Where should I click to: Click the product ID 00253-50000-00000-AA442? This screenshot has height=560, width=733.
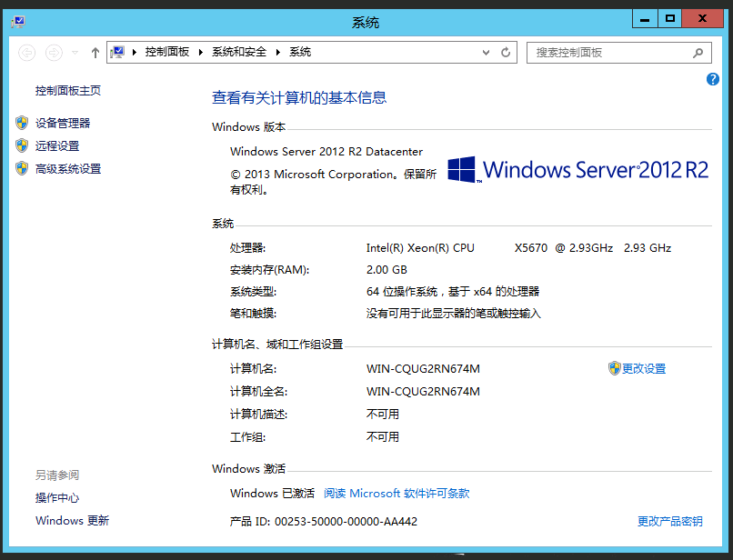(x=346, y=521)
